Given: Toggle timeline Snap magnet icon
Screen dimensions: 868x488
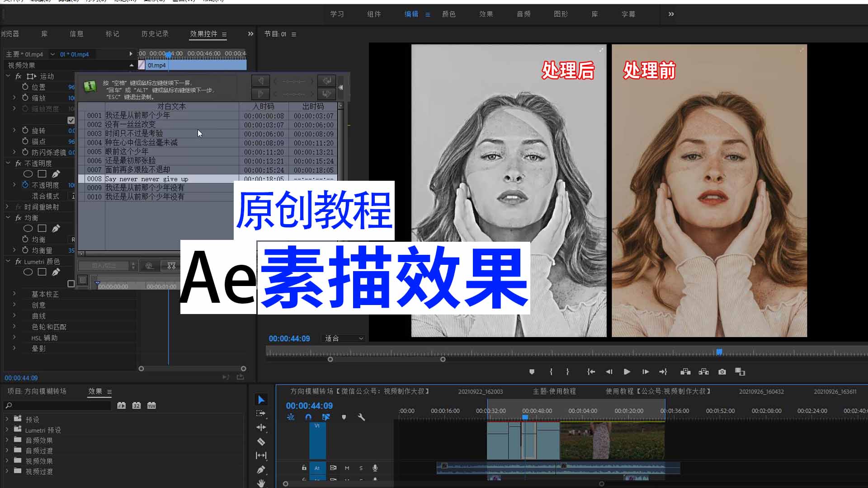Looking at the screenshot, I should coord(308,417).
